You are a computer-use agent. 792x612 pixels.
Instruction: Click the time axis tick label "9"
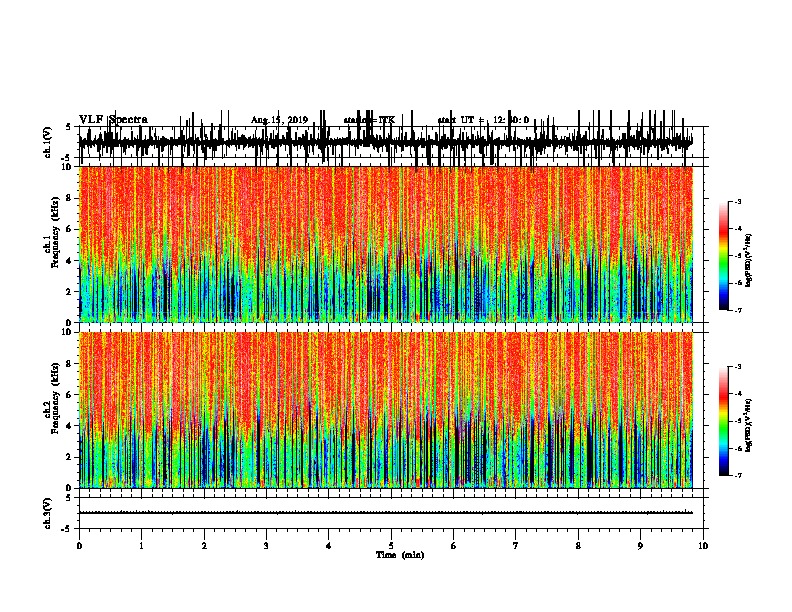pyautogui.click(x=640, y=546)
